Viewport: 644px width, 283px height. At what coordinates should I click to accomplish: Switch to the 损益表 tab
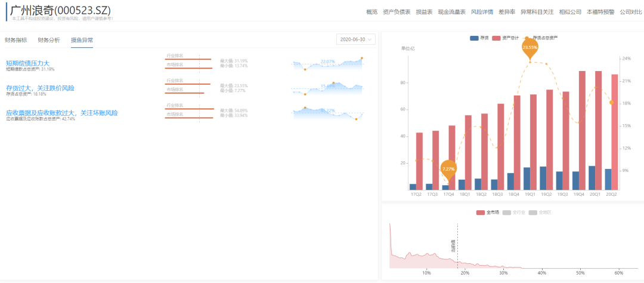(x=425, y=12)
